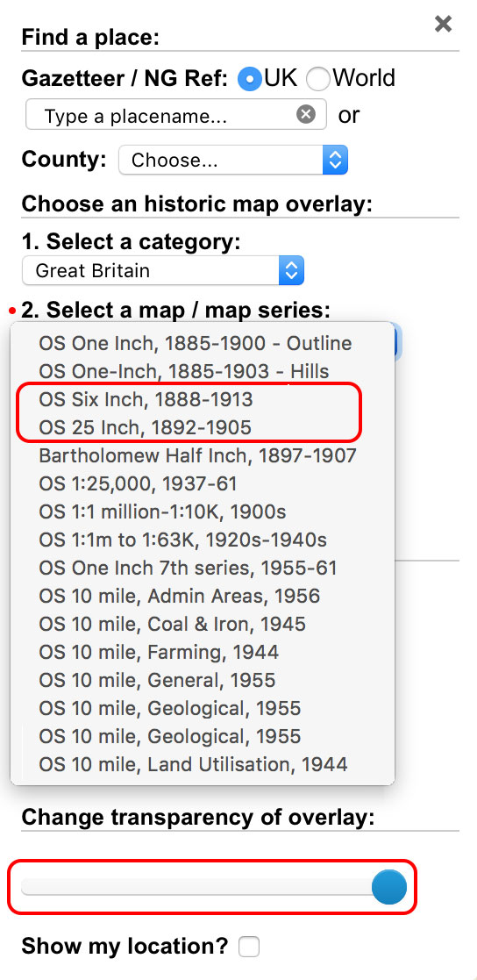Clear the placename field with the x icon
The width and height of the screenshot is (477, 980).
point(306,115)
